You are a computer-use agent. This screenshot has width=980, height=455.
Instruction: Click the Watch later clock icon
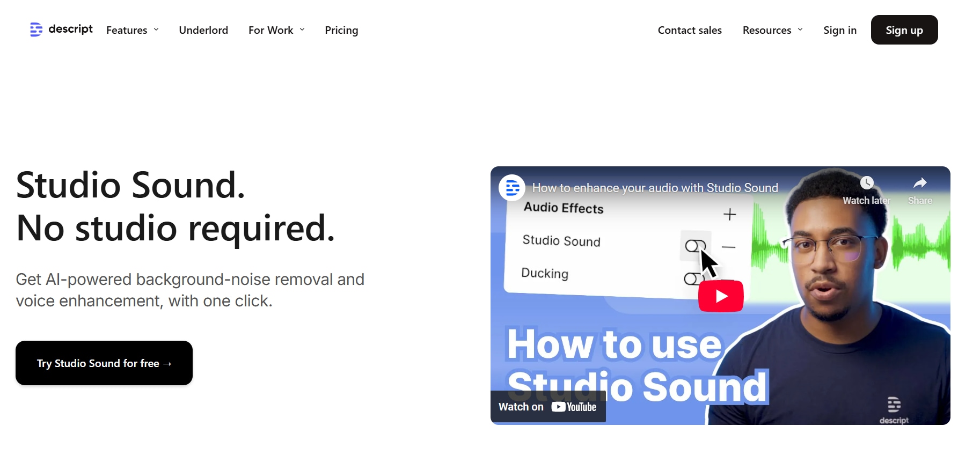click(x=867, y=183)
